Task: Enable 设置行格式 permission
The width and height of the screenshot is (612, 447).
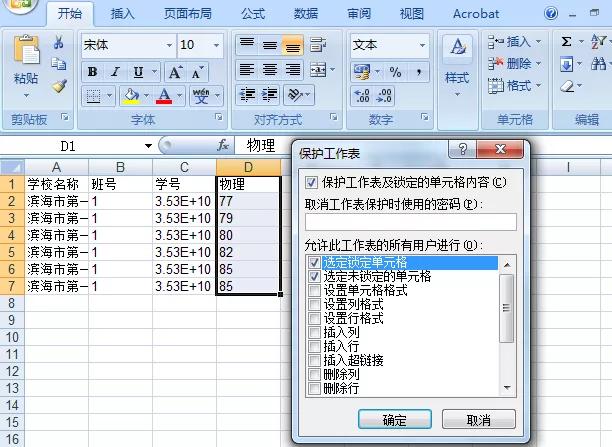Action: pos(314,318)
